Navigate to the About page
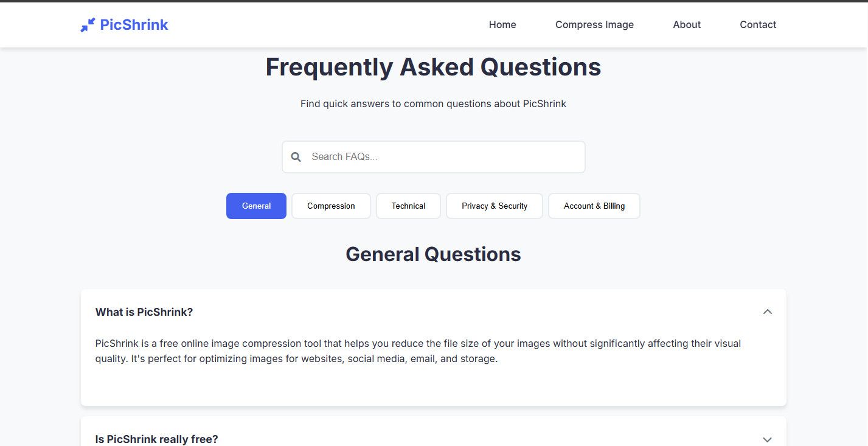Image resolution: width=868 pixels, height=446 pixels. point(687,25)
